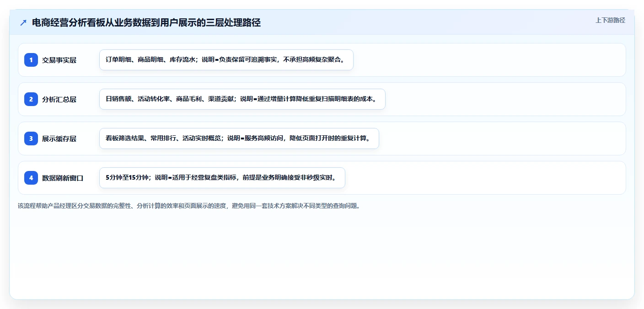644x309 pixels.
Task: Click the 分析汇总层 label
Action: 59,99
